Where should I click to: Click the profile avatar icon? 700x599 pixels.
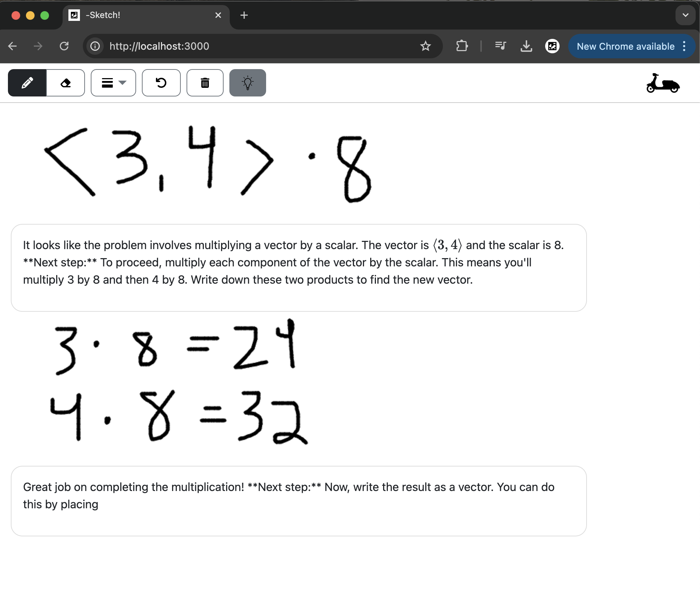(552, 46)
